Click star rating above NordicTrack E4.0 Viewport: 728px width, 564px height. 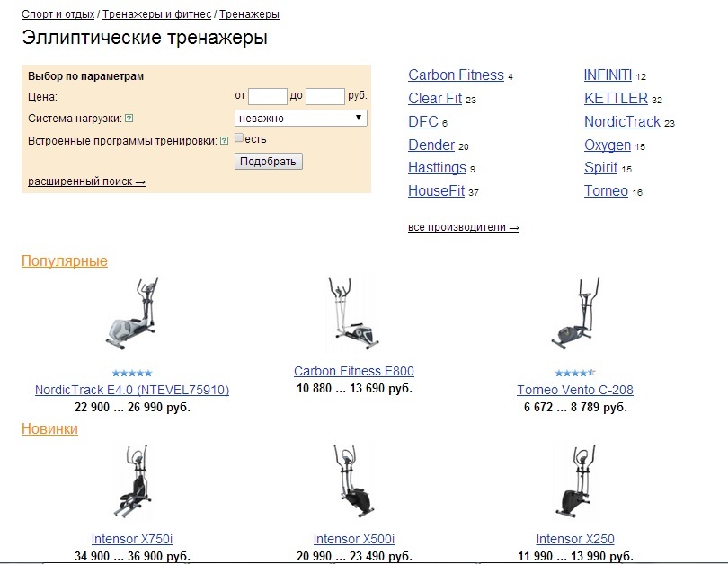(132, 373)
